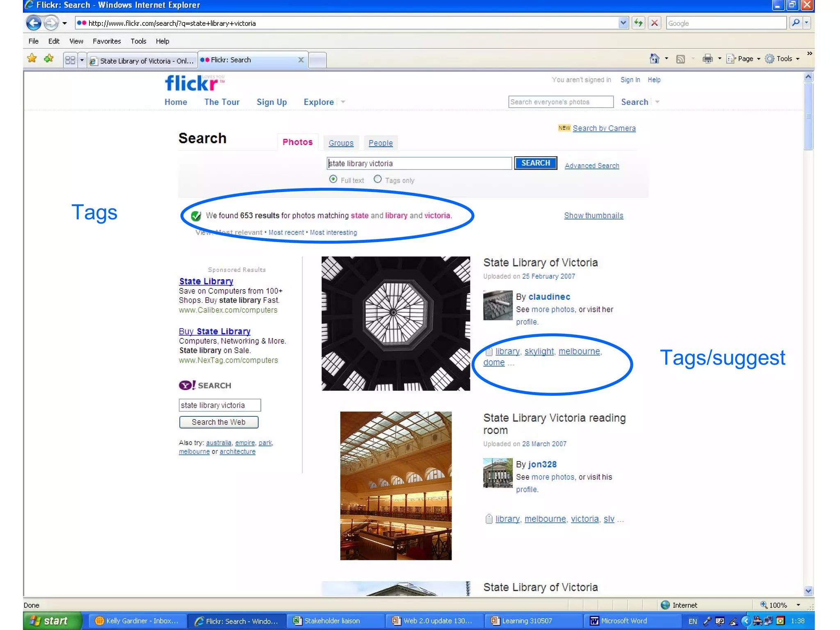
Task: Click the Print icon in toolbar
Action: click(x=708, y=59)
